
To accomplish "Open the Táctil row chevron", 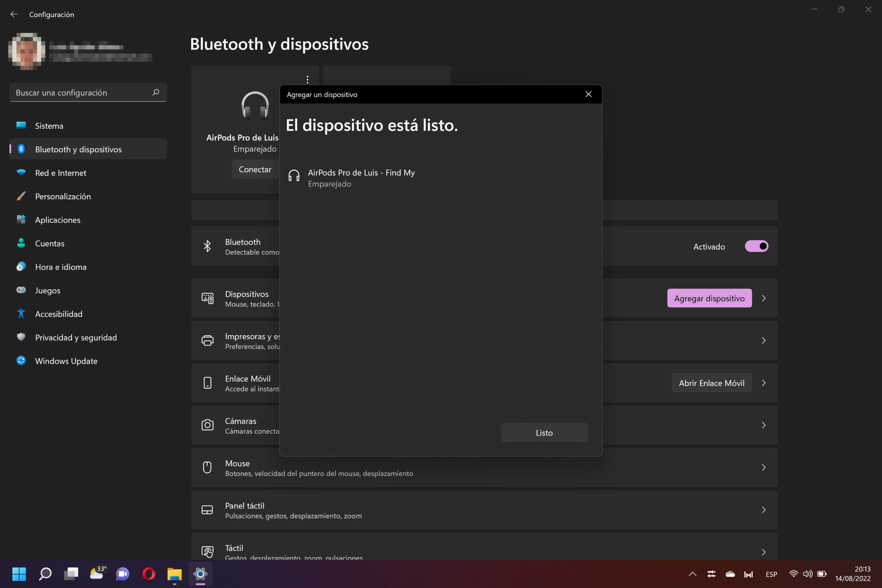I will point(763,552).
